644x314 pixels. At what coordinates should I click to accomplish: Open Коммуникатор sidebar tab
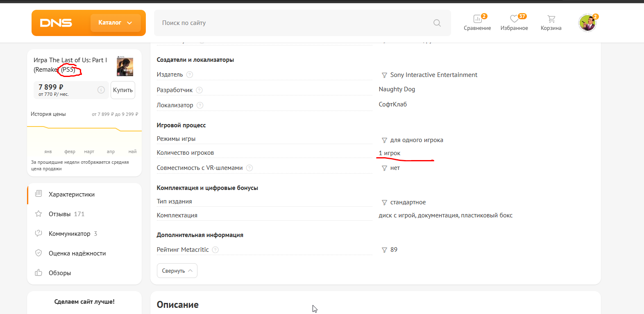tap(84, 234)
